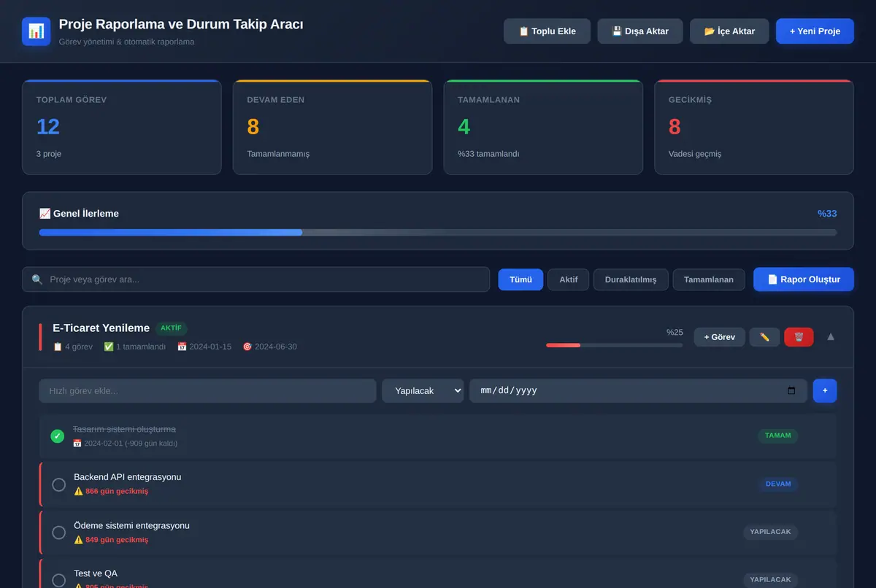Click the Devam Eden stat card

tap(332, 127)
